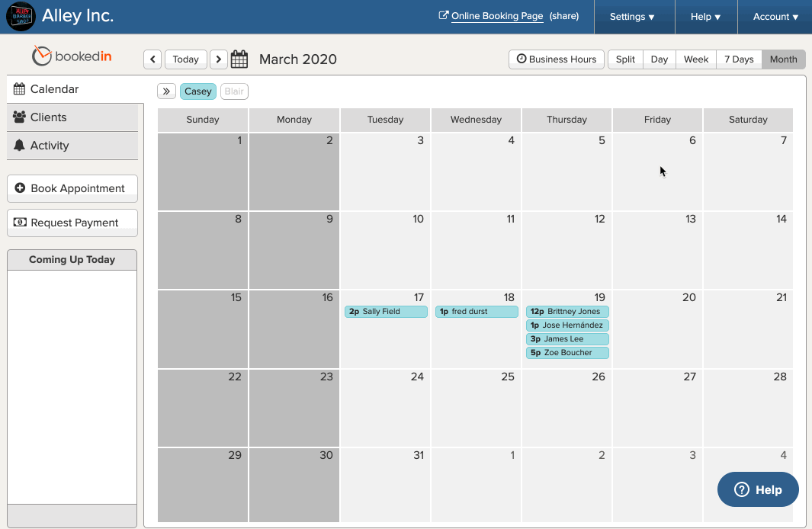Image resolution: width=812 pixels, height=529 pixels.
Task: Go to next month arrow
Action: (219, 59)
